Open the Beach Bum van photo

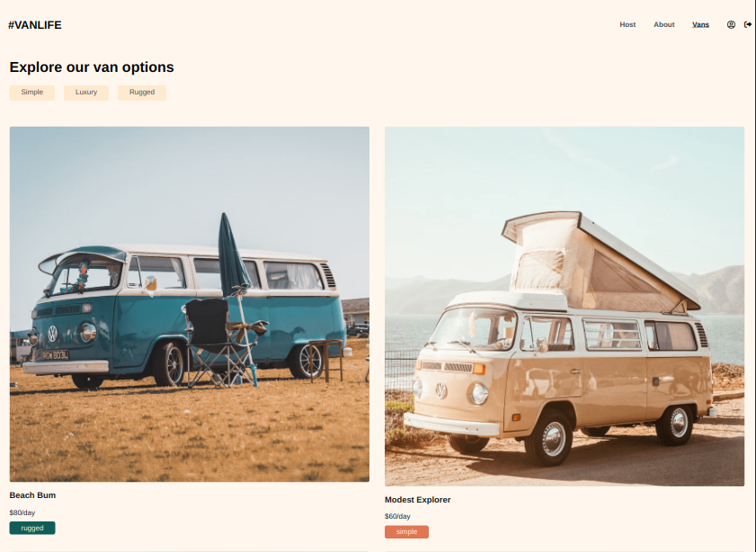[x=190, y=304]
